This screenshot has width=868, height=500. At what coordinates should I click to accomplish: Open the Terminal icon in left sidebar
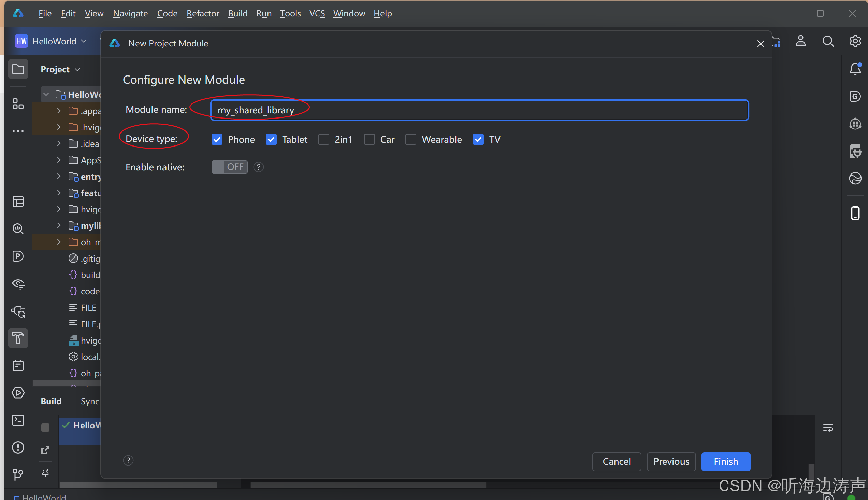tap(18, 420)
